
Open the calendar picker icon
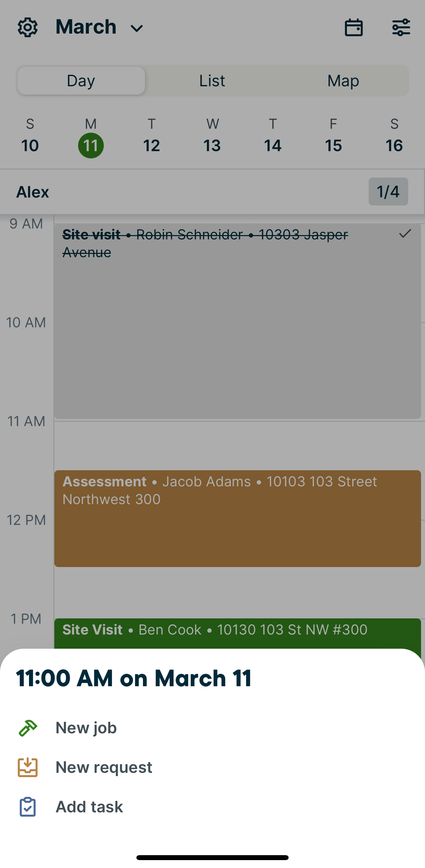354,27
